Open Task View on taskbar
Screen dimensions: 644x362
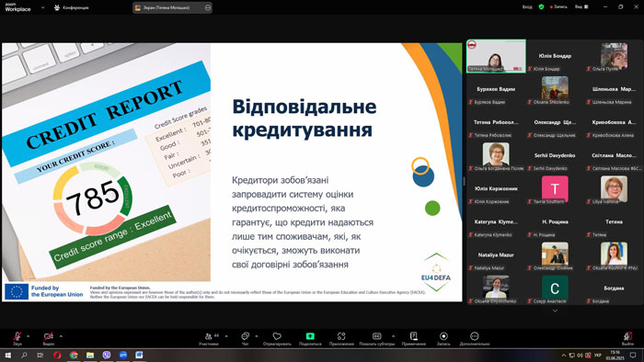click(40, 355)
